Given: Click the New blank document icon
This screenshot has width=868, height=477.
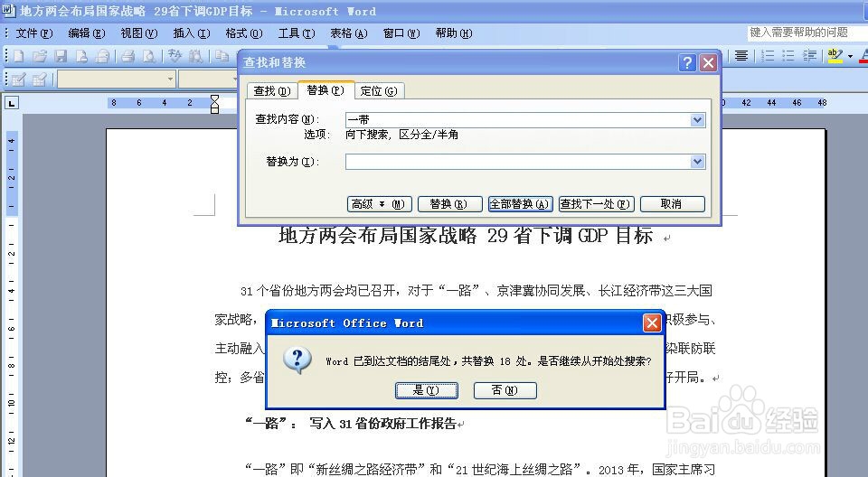Looking at the screenshot, I should 18,56.
